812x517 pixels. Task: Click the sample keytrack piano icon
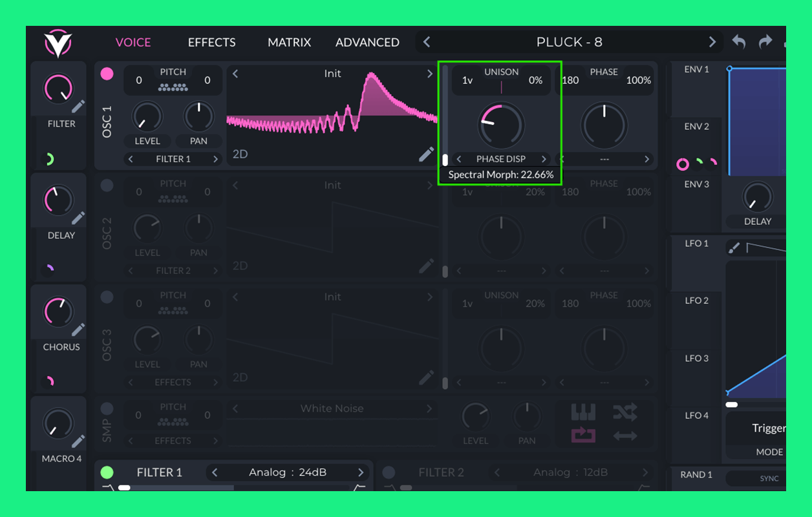(x=583, y=412)
